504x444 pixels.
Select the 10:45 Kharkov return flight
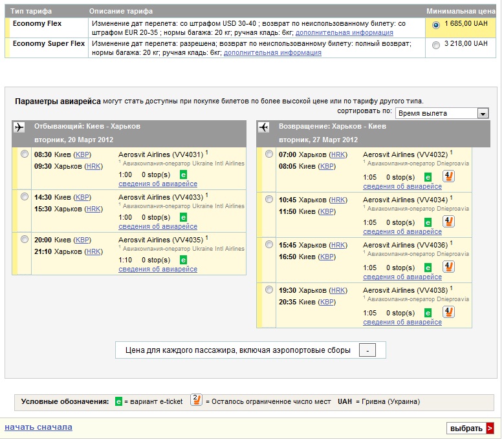pos(269,200)
